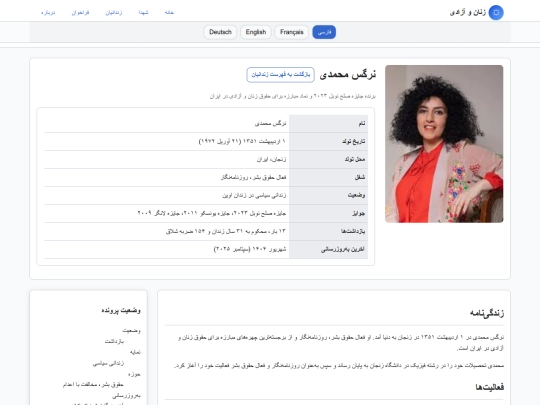Select the فراخوان navigation item
This screenshot has height=405, width=540.
(80, 12)
